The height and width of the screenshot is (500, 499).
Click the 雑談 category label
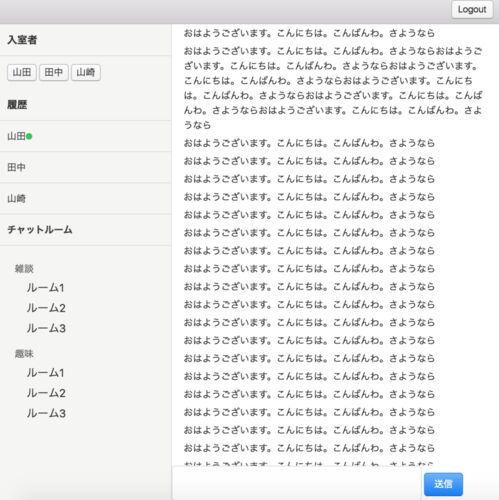[24, 269]
